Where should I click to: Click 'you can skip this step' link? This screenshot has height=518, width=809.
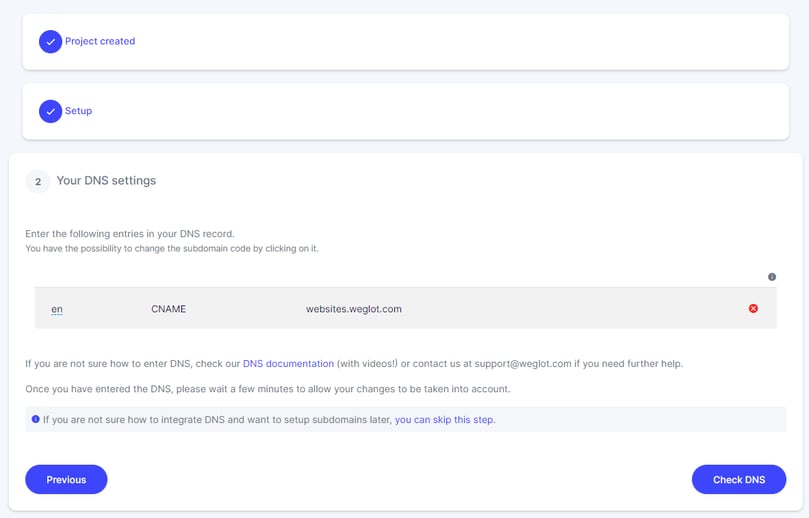click(445, 420)
